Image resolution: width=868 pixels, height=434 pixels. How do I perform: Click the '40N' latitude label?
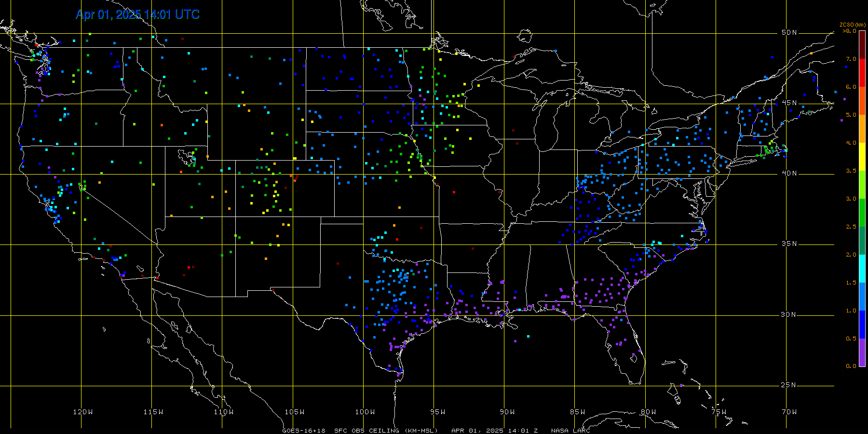tap(789, 173)
